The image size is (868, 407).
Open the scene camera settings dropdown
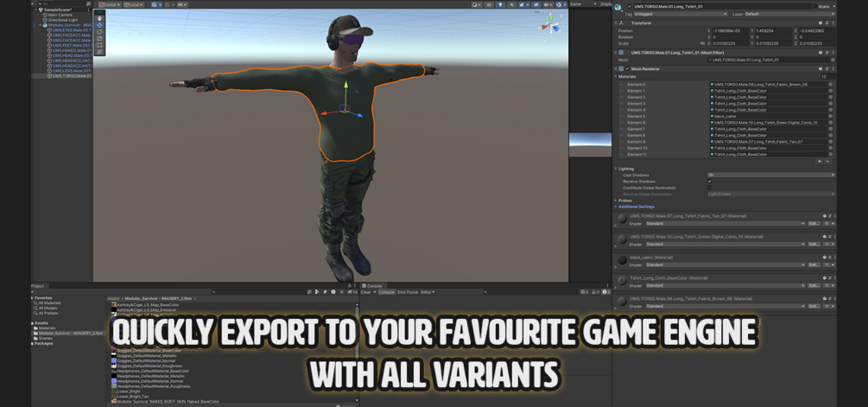548,4
